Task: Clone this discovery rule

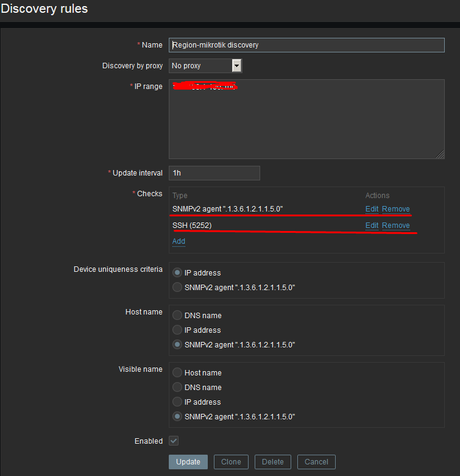Action: (x=231, y=462)
